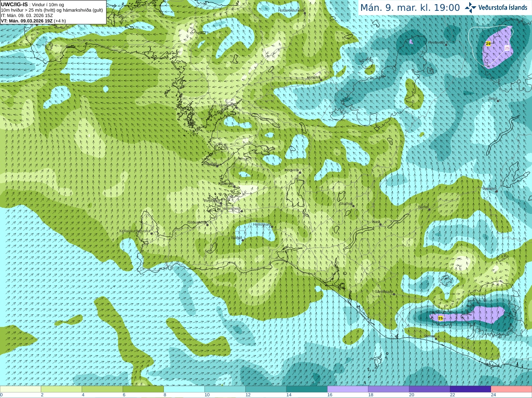Pick the 16–18 m/s light purple swatch

(348, 389)
